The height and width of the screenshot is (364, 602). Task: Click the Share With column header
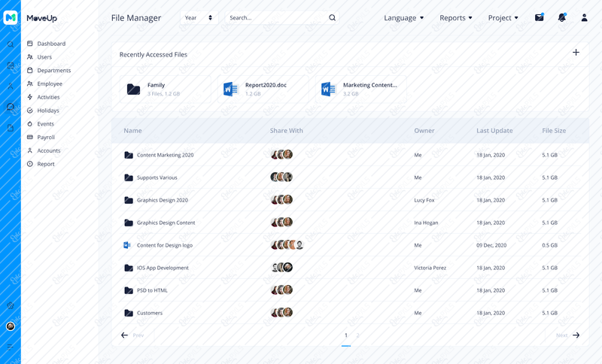[287, 131]
